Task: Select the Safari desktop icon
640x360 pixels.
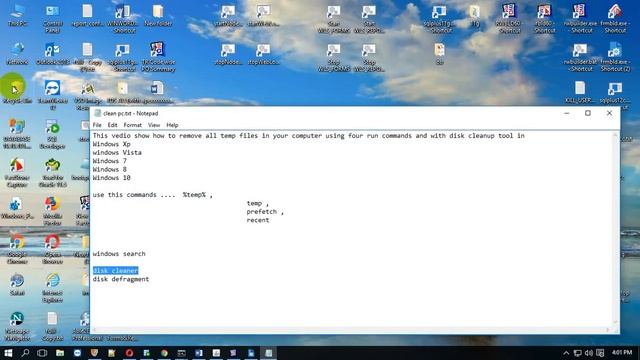Action: pyautogui.click(x=18, y=284)
